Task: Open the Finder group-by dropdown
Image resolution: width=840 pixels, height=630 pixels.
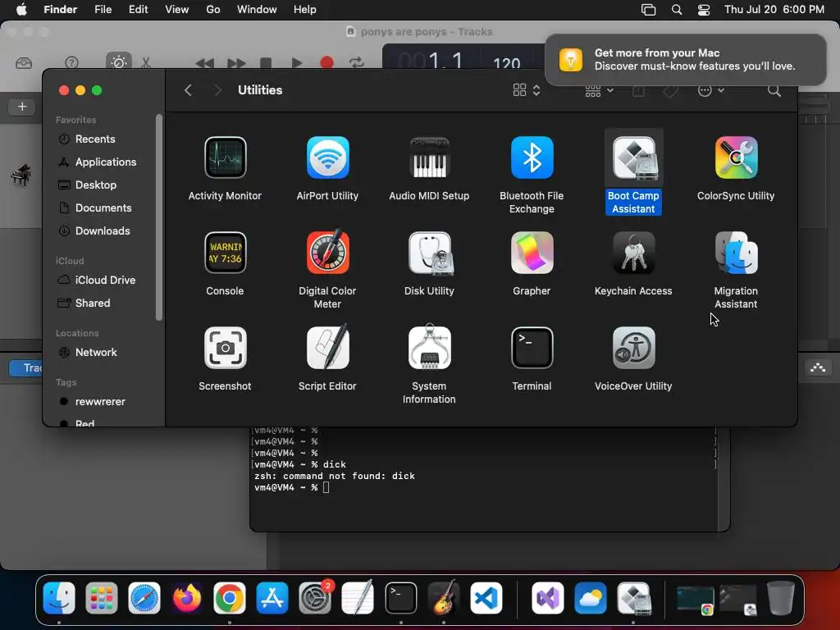Action: 599,90
